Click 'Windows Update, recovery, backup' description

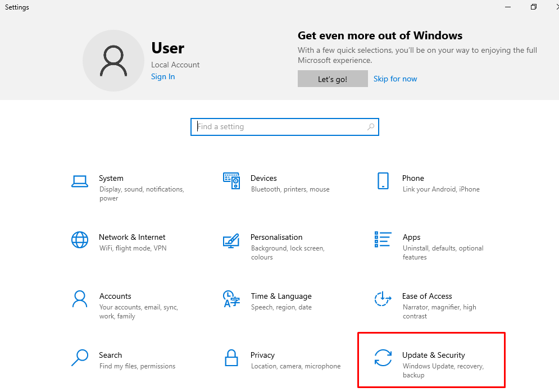pyautogui.click(x=443, y=371)
